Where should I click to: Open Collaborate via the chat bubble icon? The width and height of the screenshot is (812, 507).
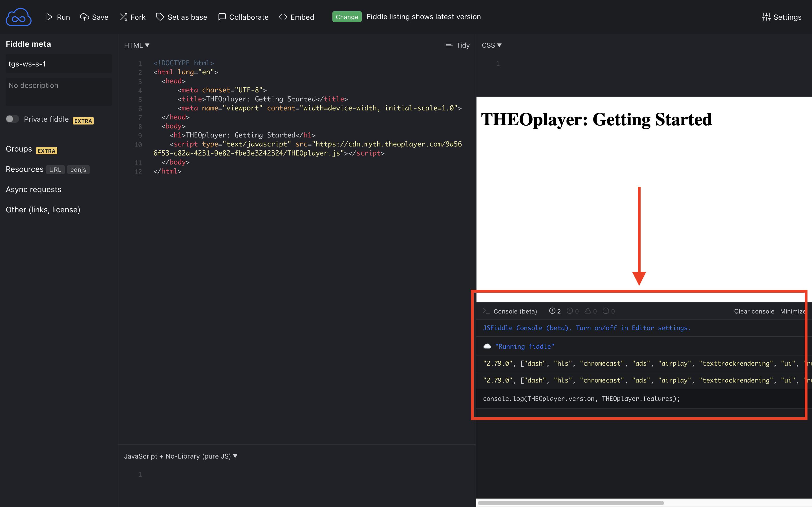[222, 17]
